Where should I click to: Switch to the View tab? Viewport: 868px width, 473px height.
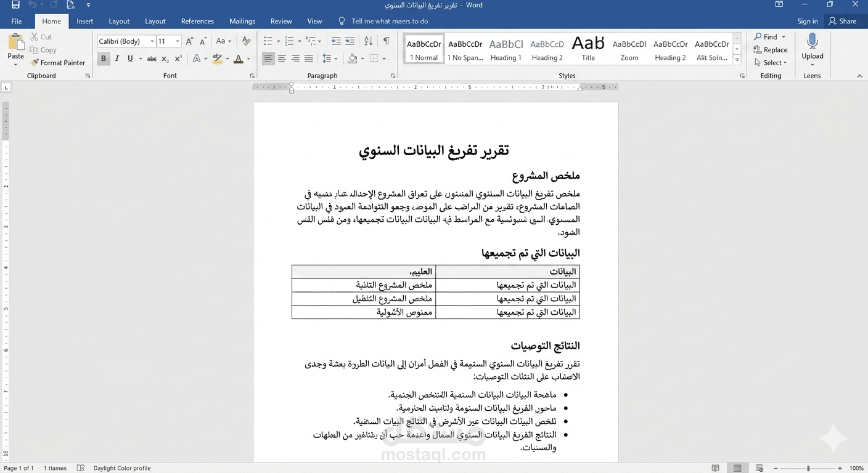[314, 21]
